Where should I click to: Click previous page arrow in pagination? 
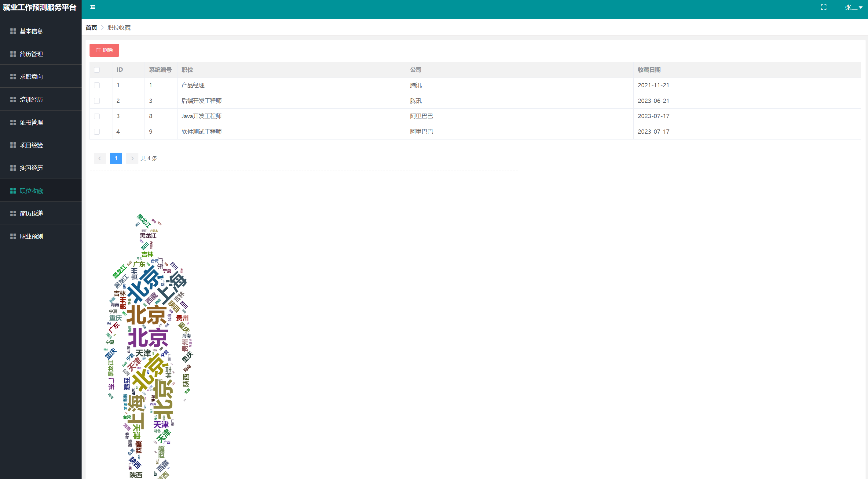pos(100,158)
